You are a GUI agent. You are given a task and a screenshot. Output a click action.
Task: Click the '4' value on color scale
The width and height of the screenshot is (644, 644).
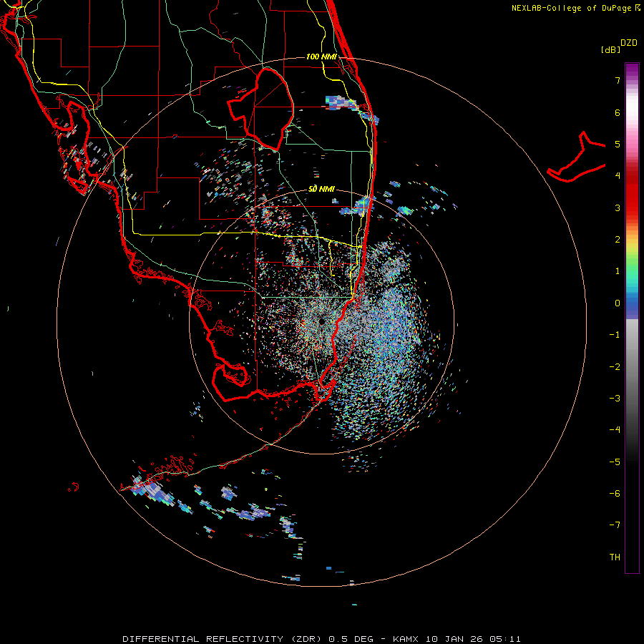pos(618,176)
